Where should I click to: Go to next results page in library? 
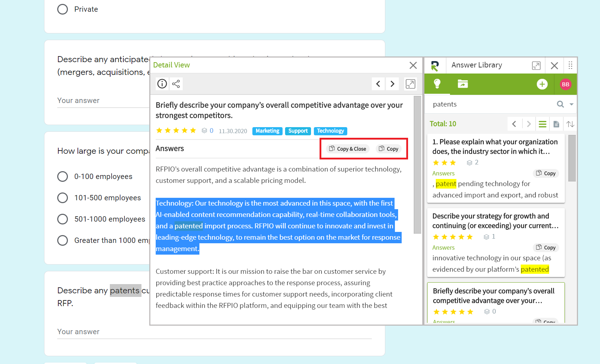[529, 124]
